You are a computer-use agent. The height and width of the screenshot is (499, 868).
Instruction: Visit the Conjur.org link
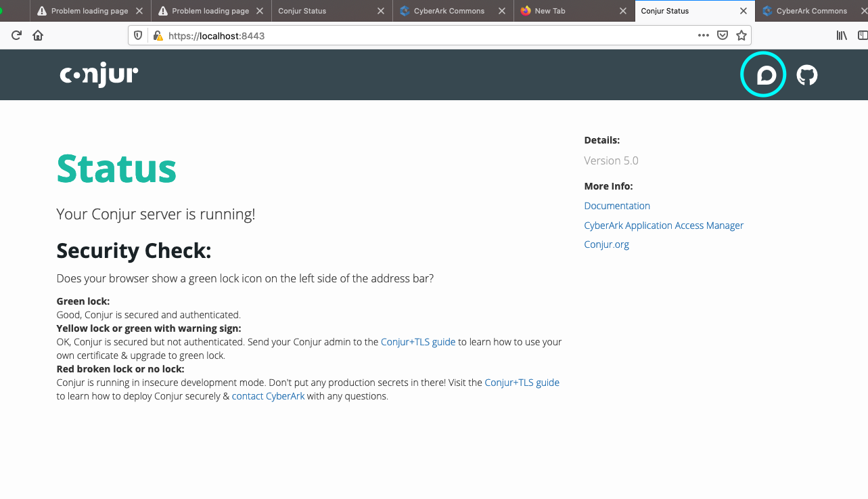[606, 244]
